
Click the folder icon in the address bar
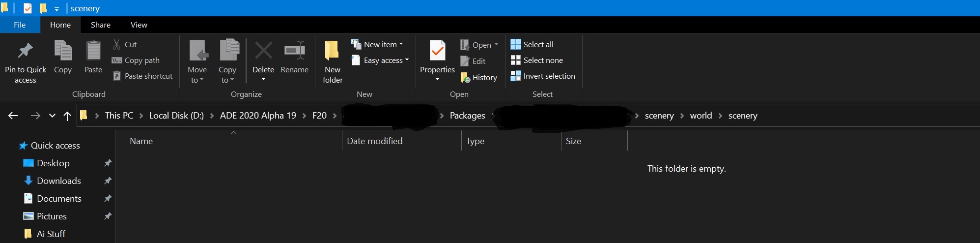pyautogui.click(x=84, y=115)
